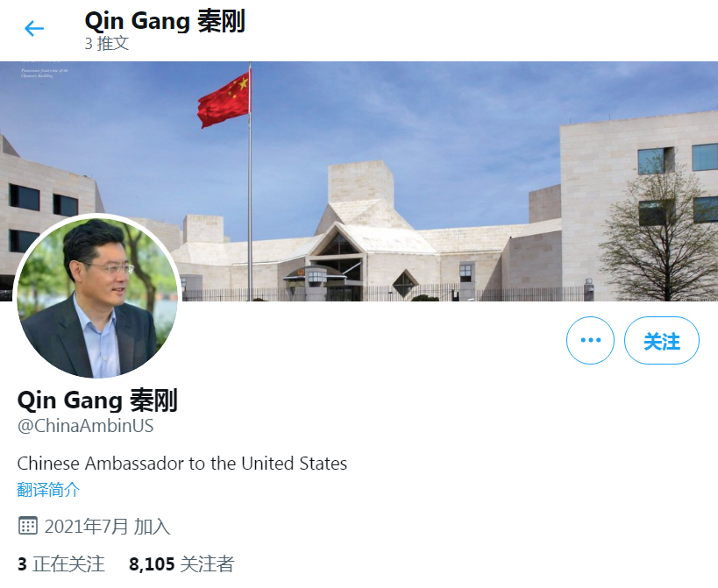Click the 关注 follow button
The width and height of the screenshot is (718, 588).
coord(662,340)
